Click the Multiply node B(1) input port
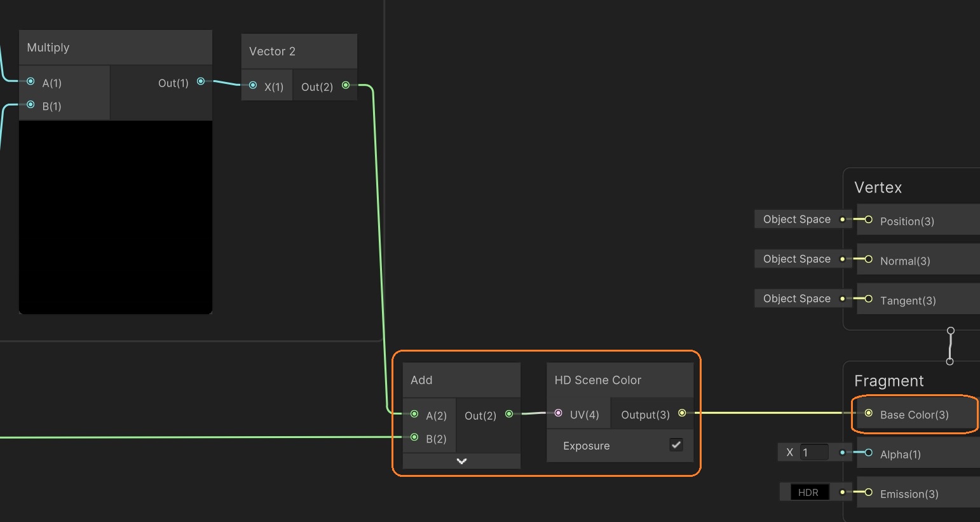This screenshot has width=980, height=522. pyautogui.click(x=31, y=104)
